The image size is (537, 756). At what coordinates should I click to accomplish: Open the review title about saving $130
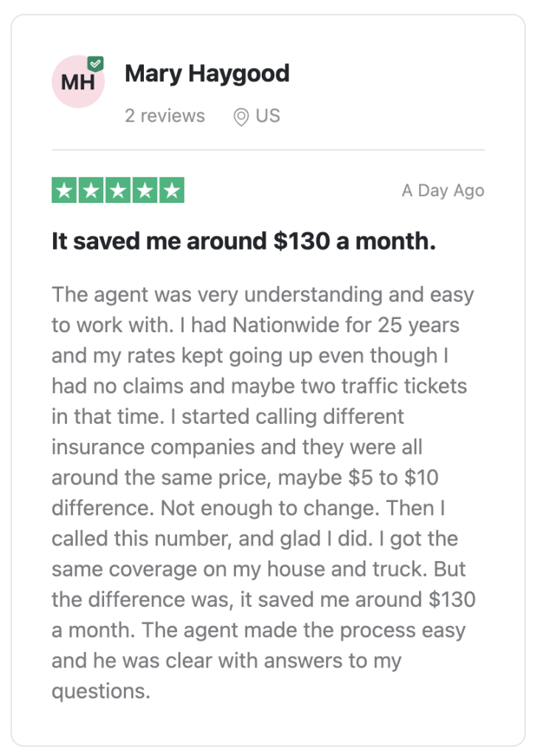243,241
